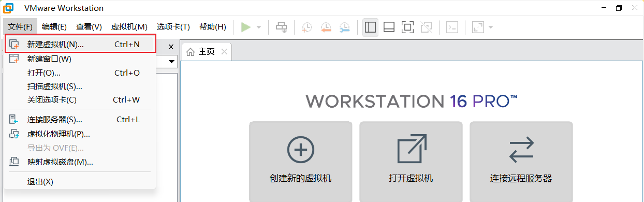The width and height of the screenshot is (644, 202).
Task: Click the new window menu icon
Action: pyautogui.click(x=14, y=59)
